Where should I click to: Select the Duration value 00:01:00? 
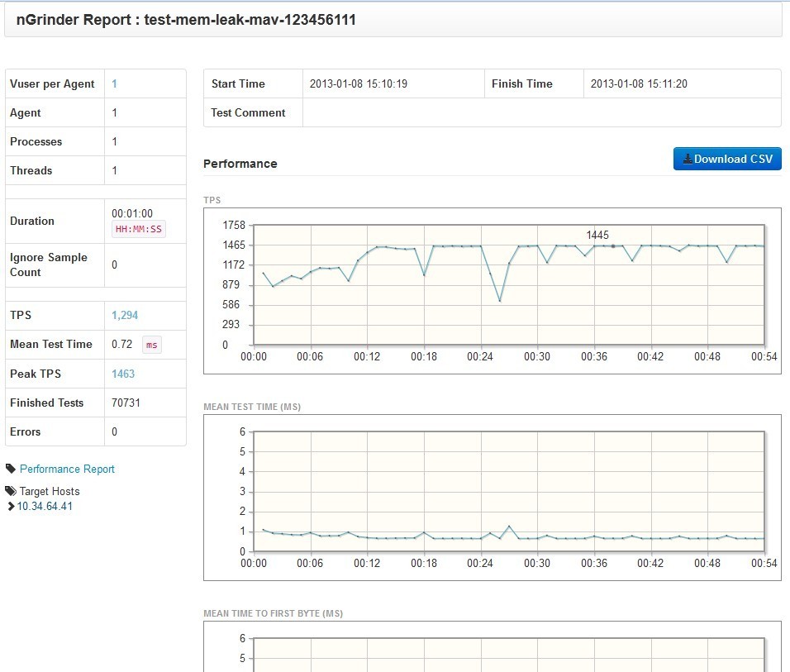click(132, 213)
